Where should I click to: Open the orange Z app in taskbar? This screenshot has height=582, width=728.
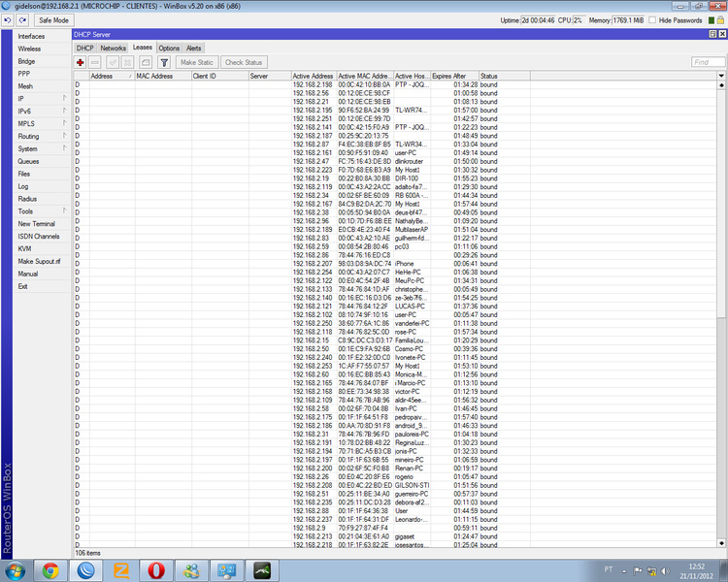121,570
